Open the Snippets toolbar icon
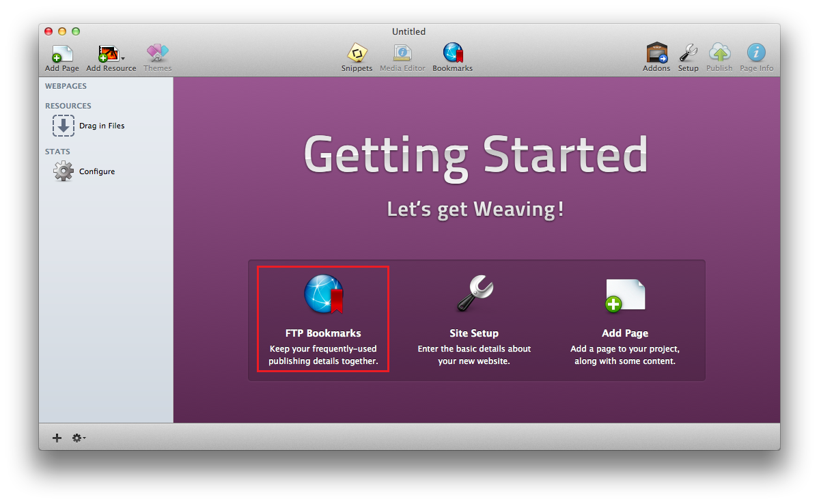Viewport: 819px width, 504px height. click(x=357, y=53)
